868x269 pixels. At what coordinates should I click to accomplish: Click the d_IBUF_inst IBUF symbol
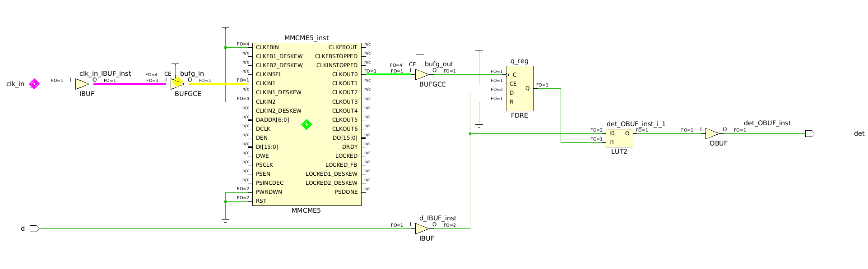pyautogui.click(x=422, y=228)
